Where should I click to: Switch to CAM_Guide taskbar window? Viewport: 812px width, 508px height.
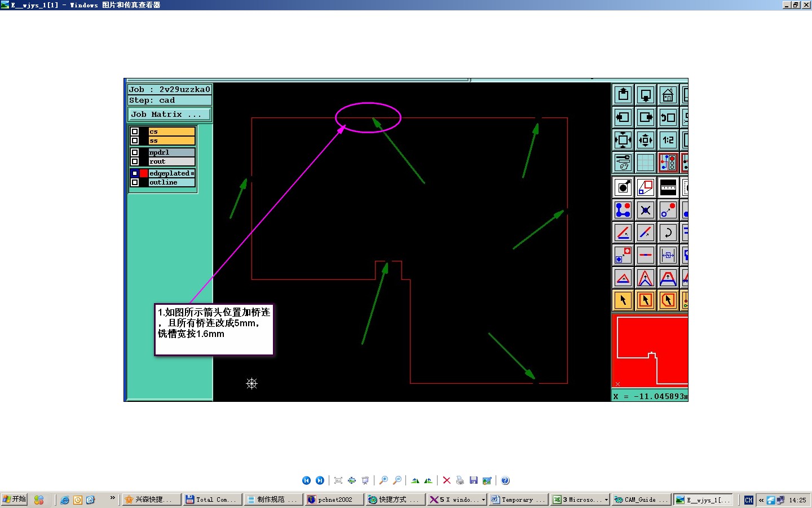pos(641,500)
